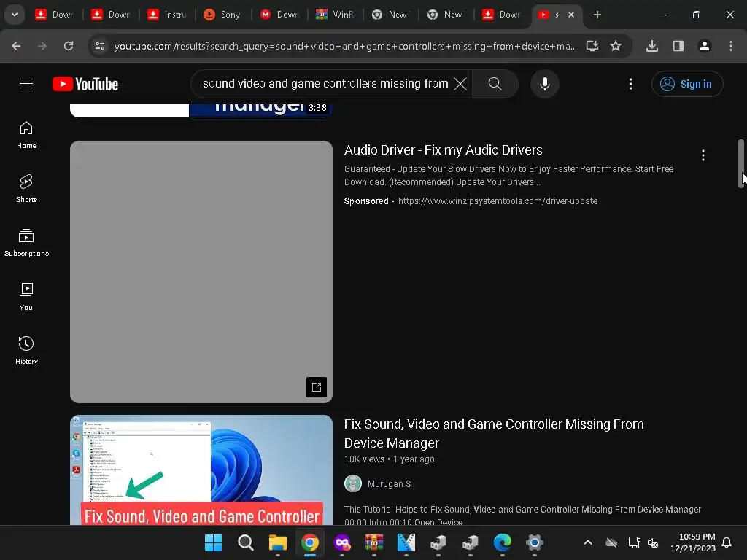
Task: Bookmark this page with star
Action: (x=616, y=46)
